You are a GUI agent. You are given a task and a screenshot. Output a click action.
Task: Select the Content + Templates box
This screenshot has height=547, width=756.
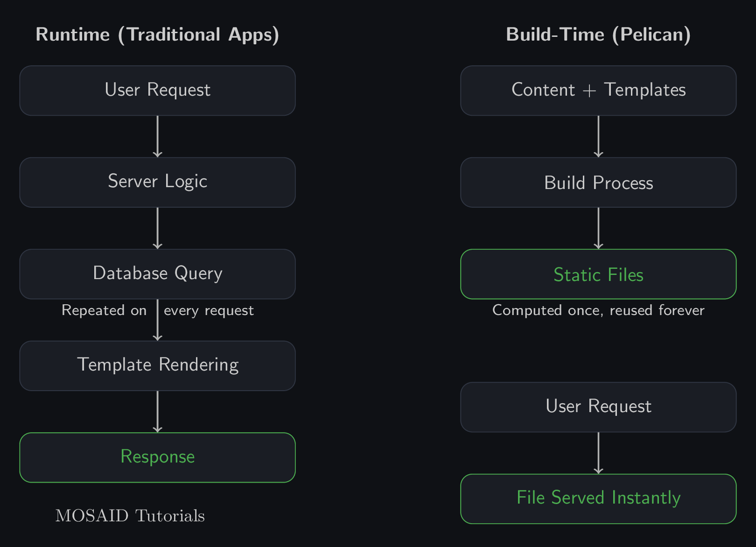598,91
